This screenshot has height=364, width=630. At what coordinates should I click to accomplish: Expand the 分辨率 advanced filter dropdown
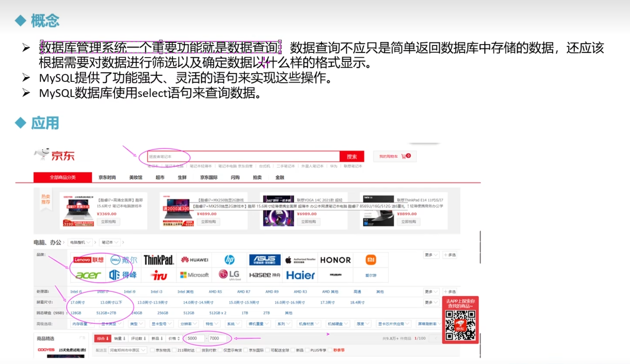[189, 324]
